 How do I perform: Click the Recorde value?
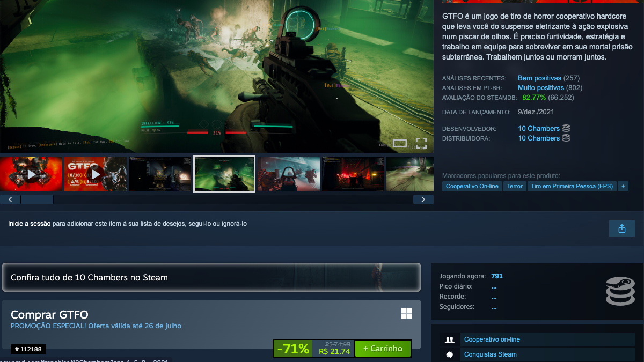click(494, 297)
